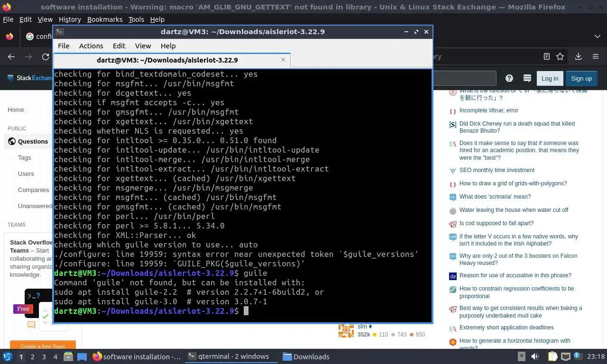The height and width of the screenshot is (364, 607).
Task: Go to Home in Stack Exchange sidebar
Action: (16, 109)
